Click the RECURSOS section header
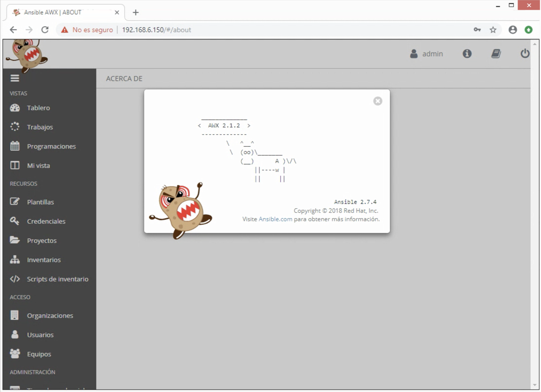 coord(23,184)
